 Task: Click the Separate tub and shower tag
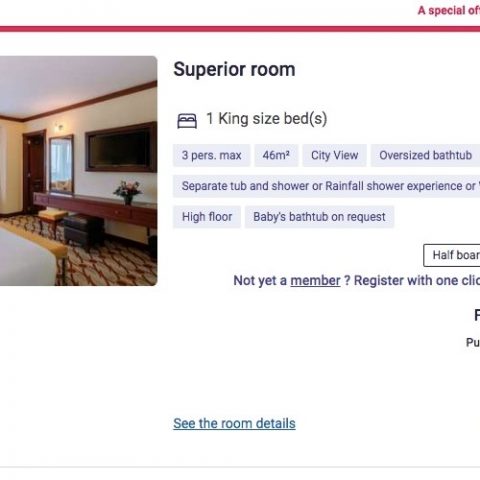[x=326, y=186]
